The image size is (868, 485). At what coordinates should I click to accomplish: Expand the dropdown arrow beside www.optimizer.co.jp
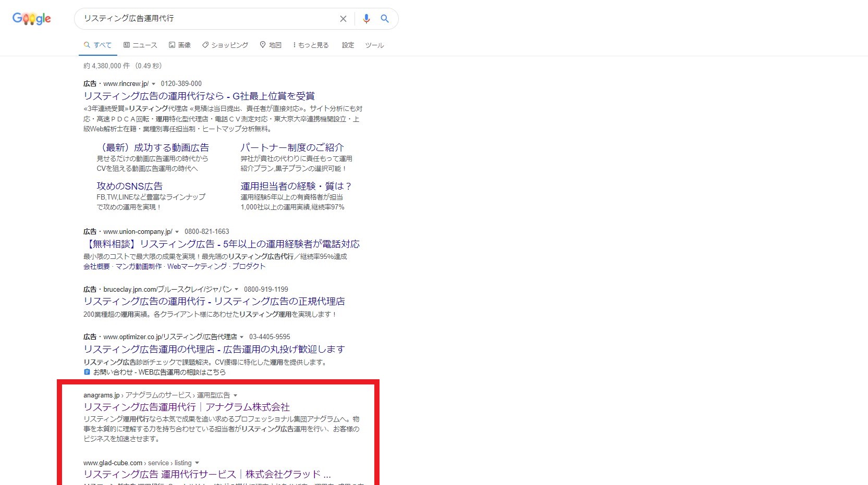[242, 337]
